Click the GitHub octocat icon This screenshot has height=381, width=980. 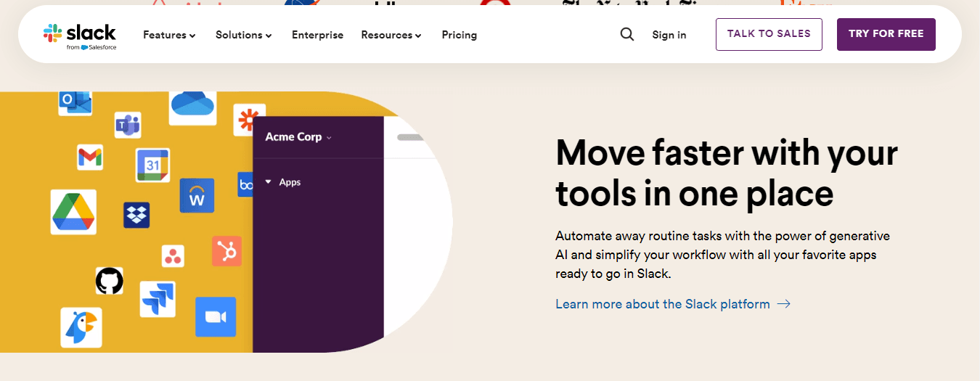[x=109, y=281]
